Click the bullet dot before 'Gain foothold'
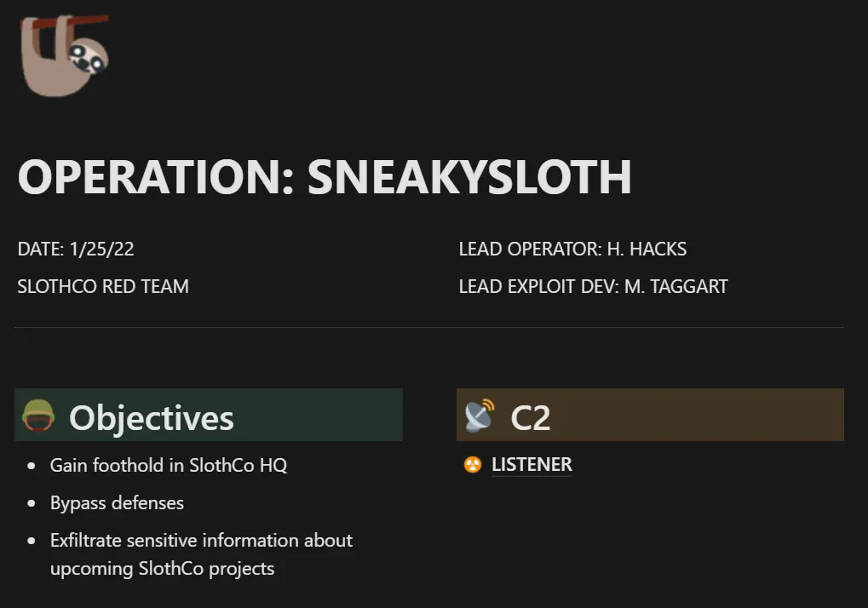Screen dimensions: 868x608 (x=32, y=466)
